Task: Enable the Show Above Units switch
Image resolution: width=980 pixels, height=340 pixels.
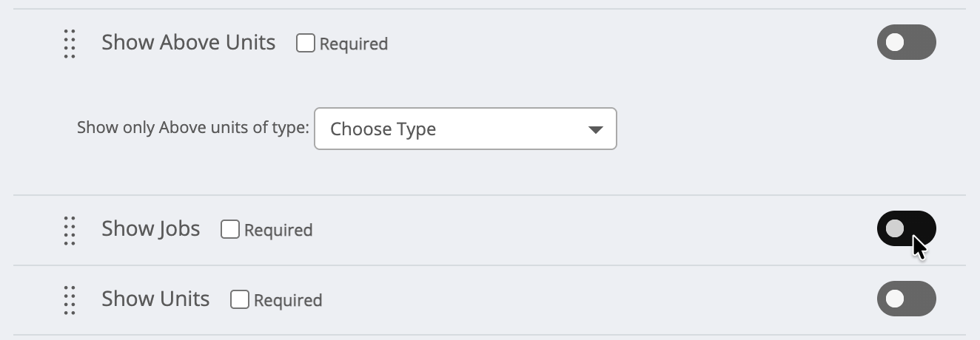Action: click(x=906, y=43)
